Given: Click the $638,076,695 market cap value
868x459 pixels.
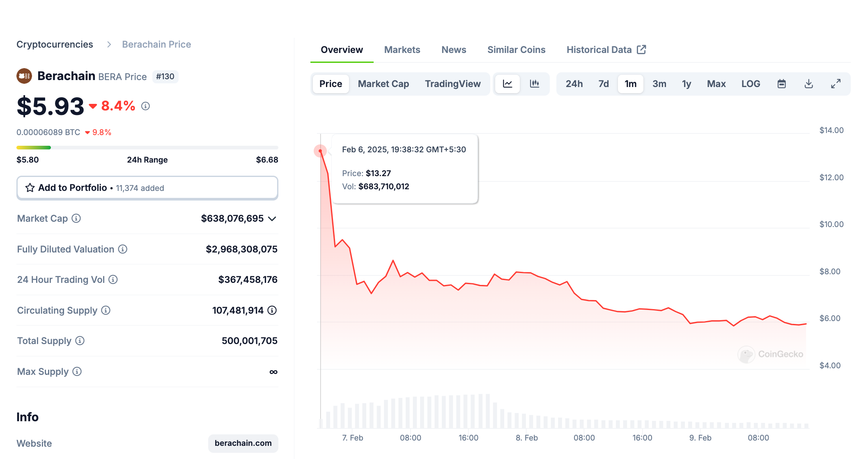Looking at the screenshot, I should pos(232,219).
